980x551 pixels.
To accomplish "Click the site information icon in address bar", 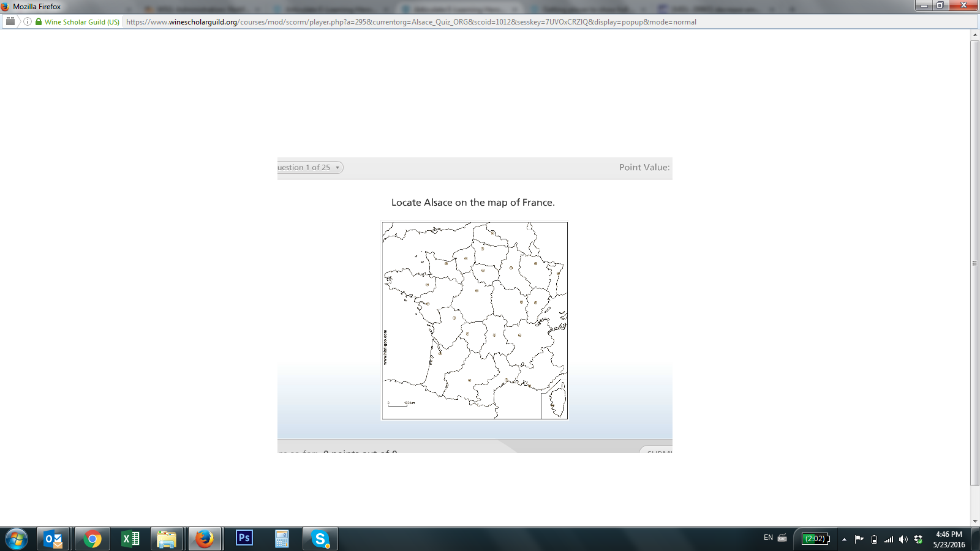I will coord(28,21).
